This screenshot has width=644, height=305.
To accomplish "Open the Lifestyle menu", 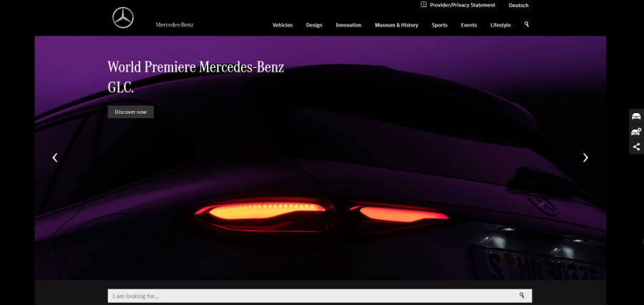I will [x=501, y=25].
